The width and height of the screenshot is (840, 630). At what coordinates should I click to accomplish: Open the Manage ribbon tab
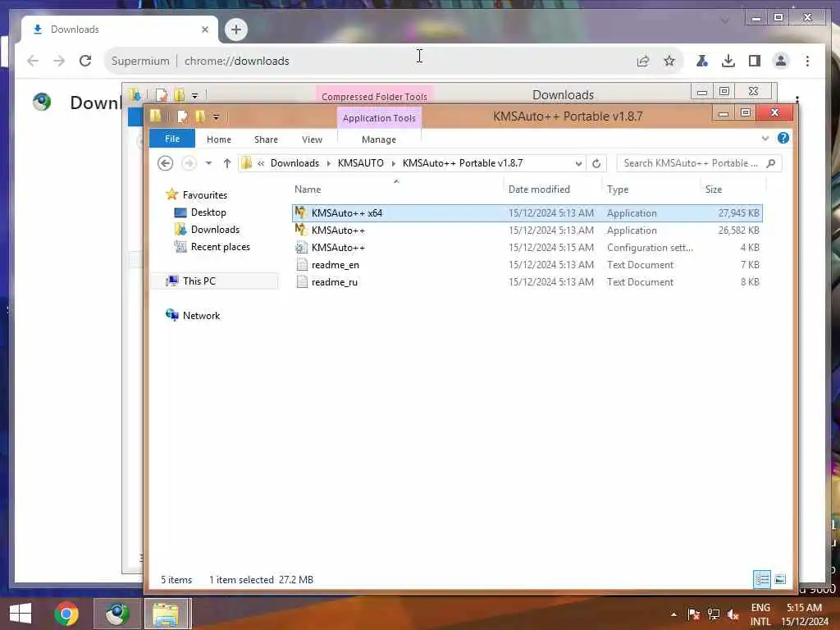[379, 139]
